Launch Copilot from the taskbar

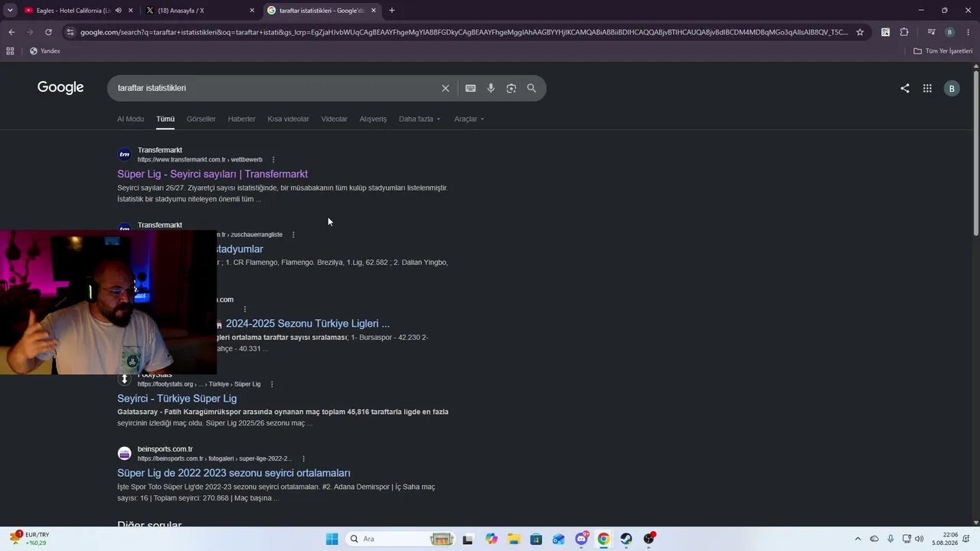tap(492, 539)
